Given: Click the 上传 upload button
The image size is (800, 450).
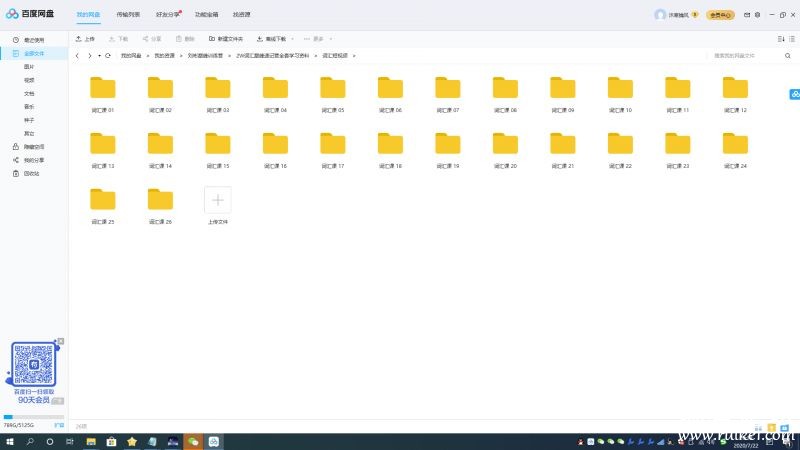Looking at the screenshot, I should point(85,39).
